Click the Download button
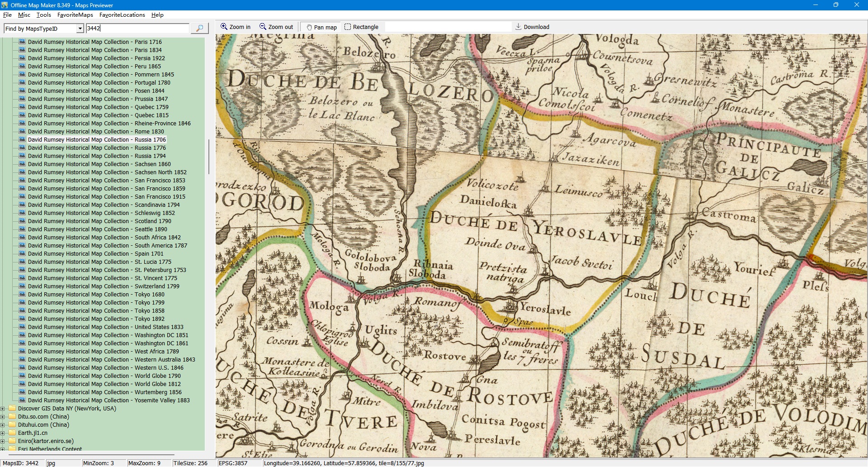868x467 pixels. tap(532, 27)
